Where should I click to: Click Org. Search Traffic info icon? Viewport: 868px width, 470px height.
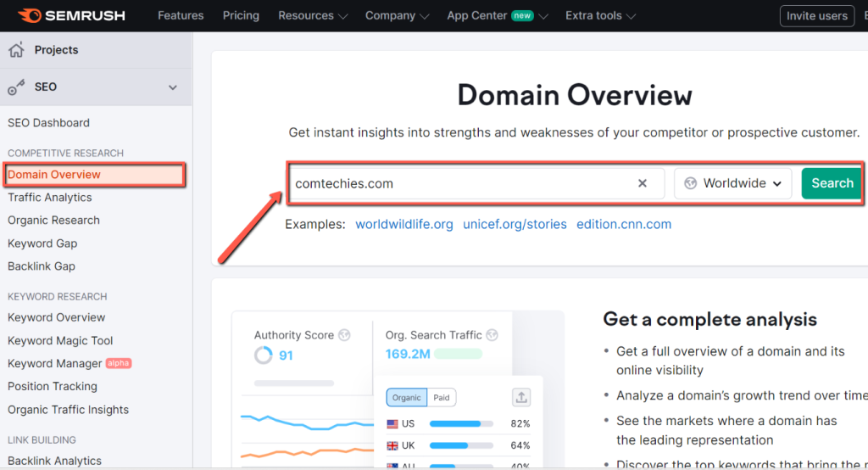(x=492, y=335)
